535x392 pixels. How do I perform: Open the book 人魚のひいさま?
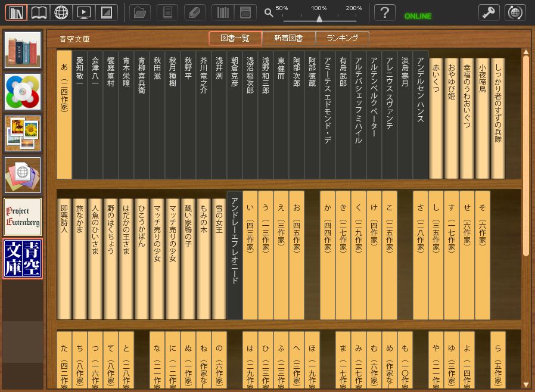(95, 259)
